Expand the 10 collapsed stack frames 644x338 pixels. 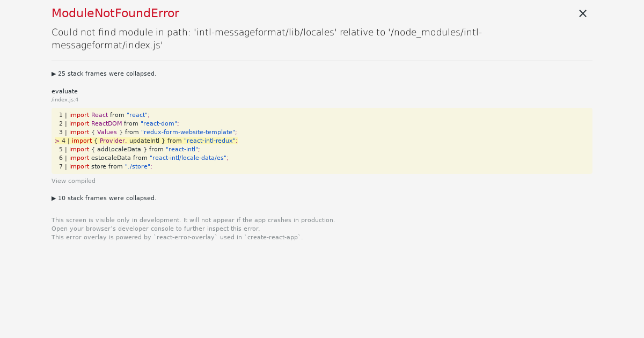point(104,198)
